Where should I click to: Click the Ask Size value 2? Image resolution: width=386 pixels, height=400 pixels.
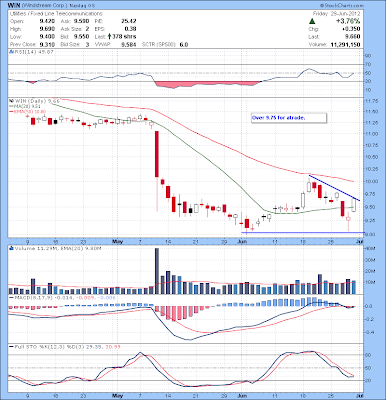(x=87, y=29)
